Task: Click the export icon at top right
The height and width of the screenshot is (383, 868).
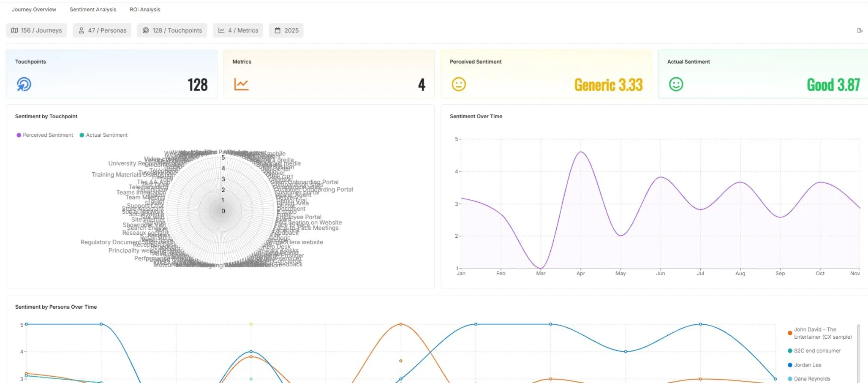Action: 860,30
